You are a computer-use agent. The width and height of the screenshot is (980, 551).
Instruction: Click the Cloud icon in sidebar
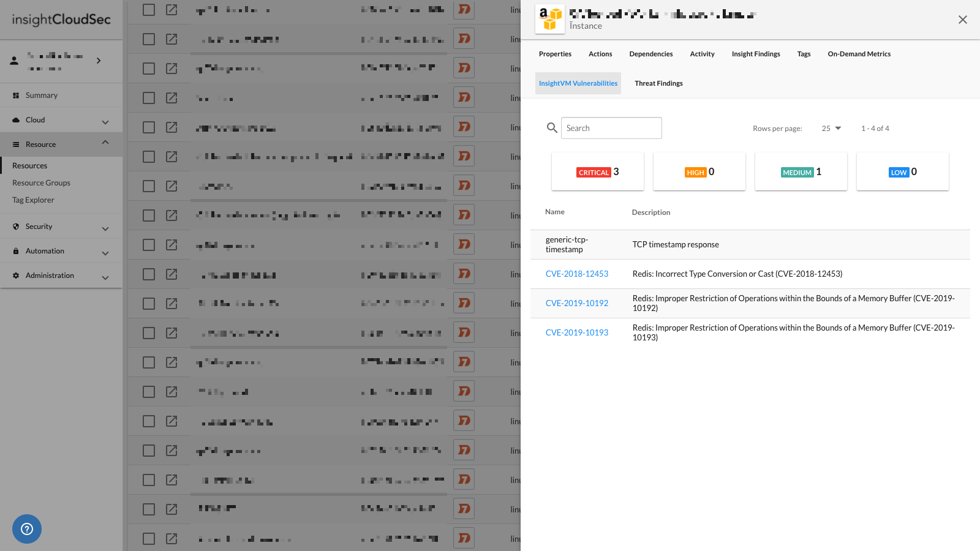click(16, 120)
